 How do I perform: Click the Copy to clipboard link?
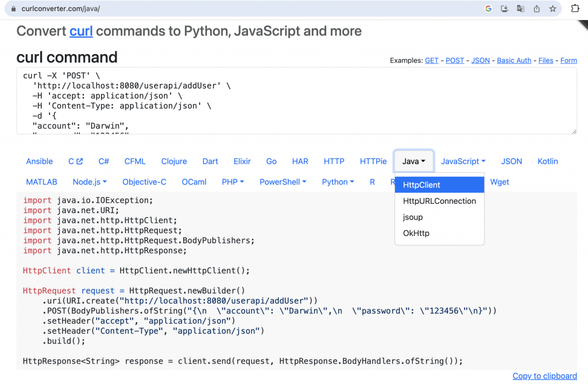click(544, 376)
